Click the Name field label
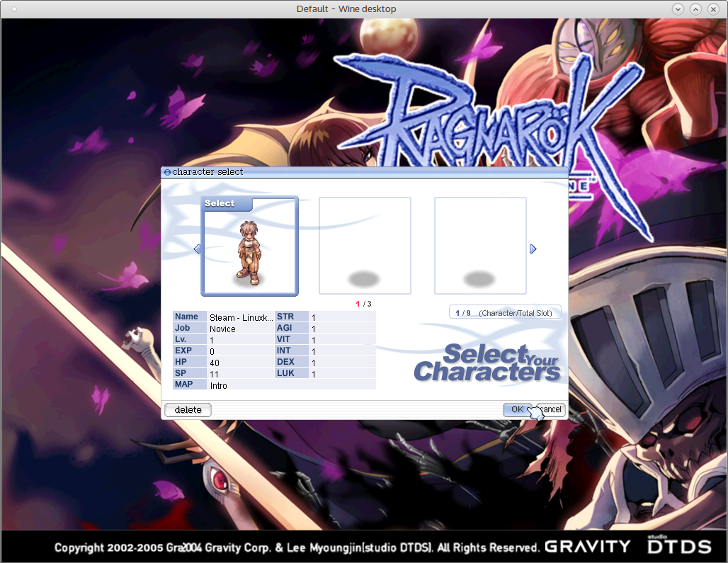The width and height of the screenshot is (728, 563). click(x=189, y=317)
